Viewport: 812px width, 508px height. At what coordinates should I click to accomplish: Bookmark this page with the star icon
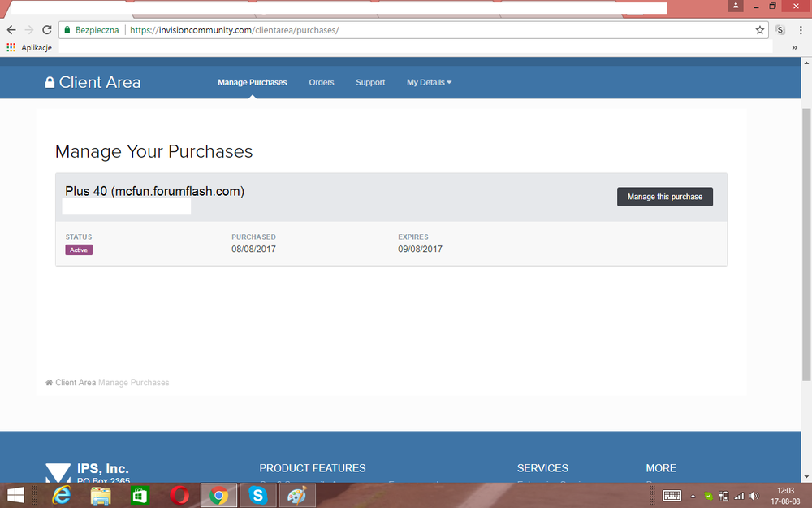point(759,30)
